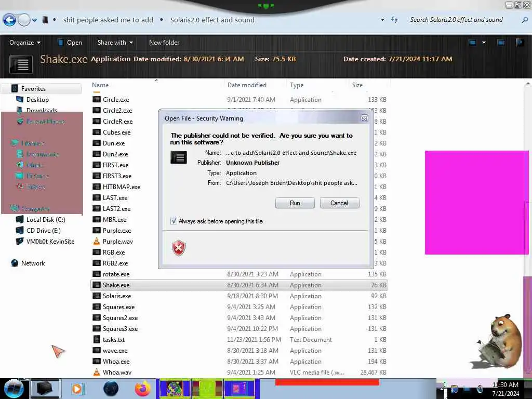Uncheck Always ask before opening this file
This screenshot has height=399, width=532.
[174, 221]
